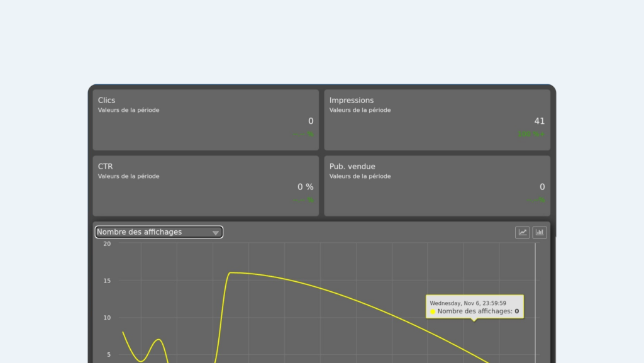Open the Nombre des affichages dropdown

point(158,232)
